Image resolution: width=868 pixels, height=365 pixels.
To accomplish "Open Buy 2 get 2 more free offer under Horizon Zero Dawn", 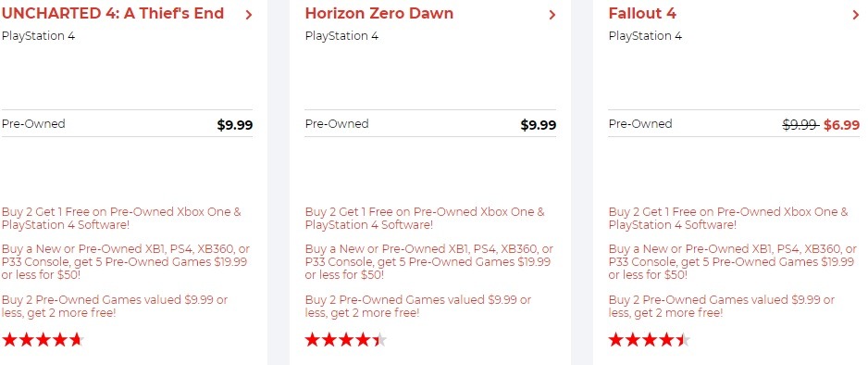I will coord(418,307).
